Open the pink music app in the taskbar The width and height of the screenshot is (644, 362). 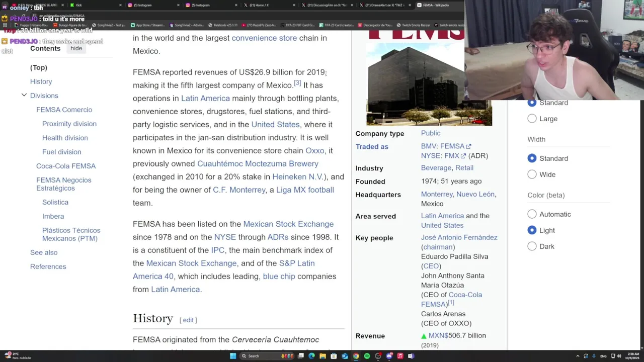pyautogui.click(x=400, y=356)
